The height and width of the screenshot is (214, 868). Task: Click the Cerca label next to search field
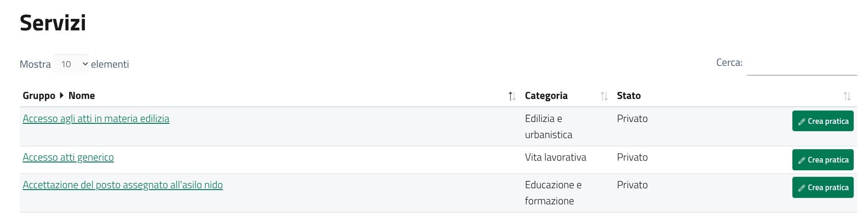click(x=729, y=63)
